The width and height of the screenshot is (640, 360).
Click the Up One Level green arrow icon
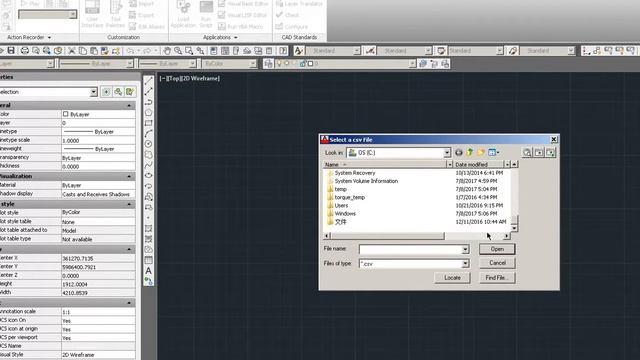pyautogui.click(x=470, y=152)
